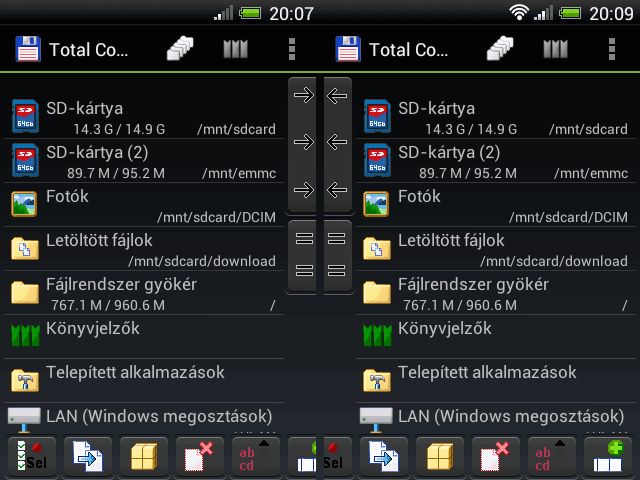Tap the Total Commander floppy icon in the 20:09 screen

[348, 49]
